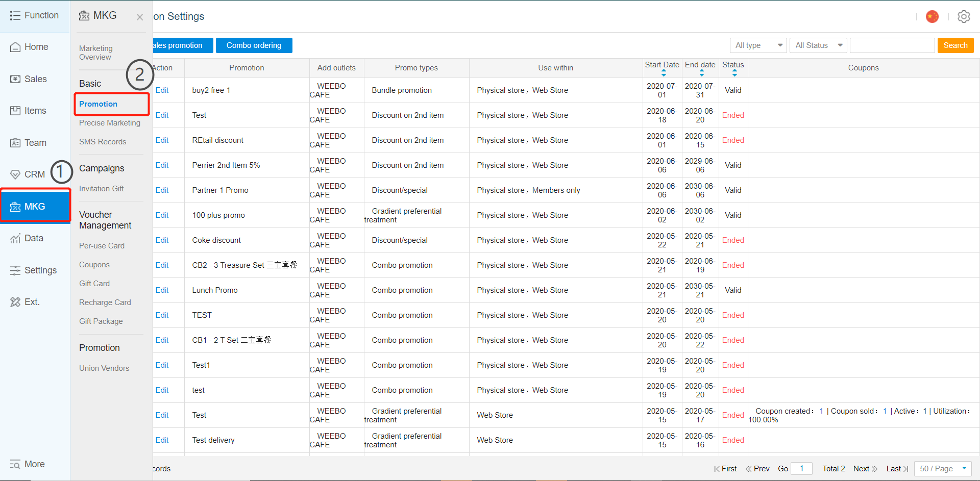
Task: Open the All type dropdown
Action: pyautogui.click(x=758, y=45)
